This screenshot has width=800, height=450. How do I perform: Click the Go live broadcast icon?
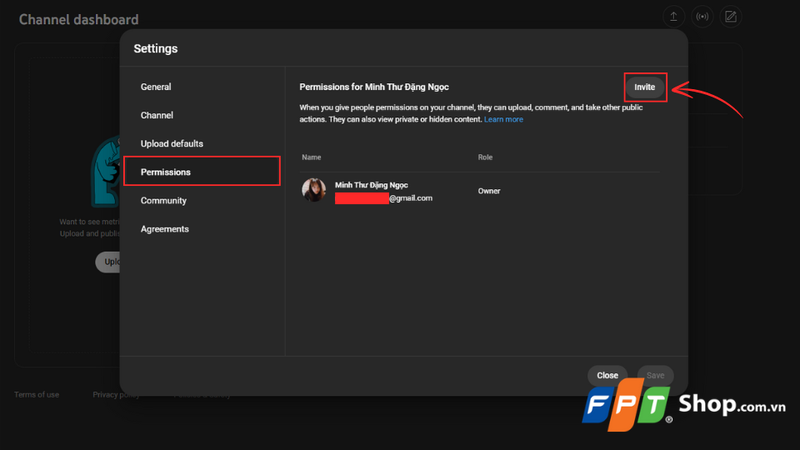702,17
